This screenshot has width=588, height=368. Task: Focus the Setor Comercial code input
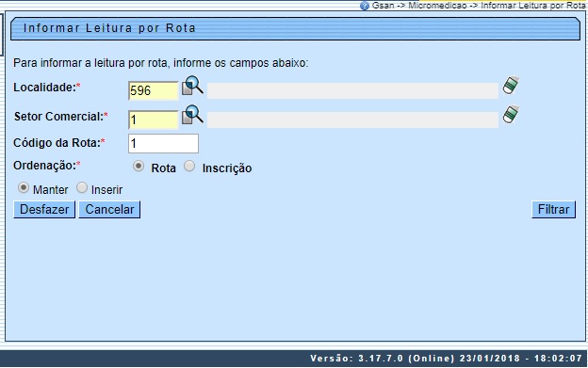[154, 120]
